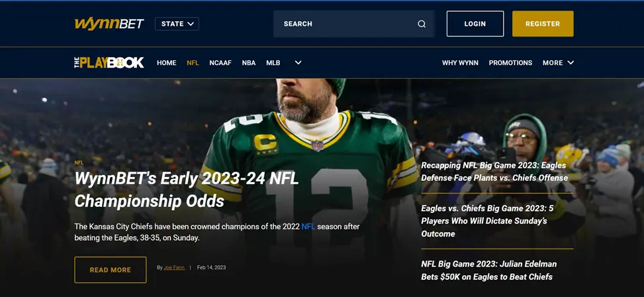Expand more sports chevron after MLB
Image resolution: width=644 pixels, height=297 pixels.
click(299, 63)
